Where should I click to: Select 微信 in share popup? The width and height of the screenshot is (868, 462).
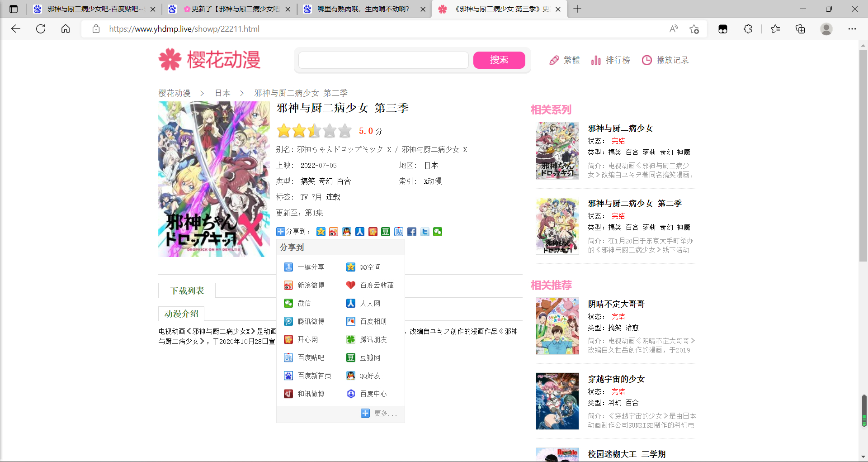click(297, 303)
